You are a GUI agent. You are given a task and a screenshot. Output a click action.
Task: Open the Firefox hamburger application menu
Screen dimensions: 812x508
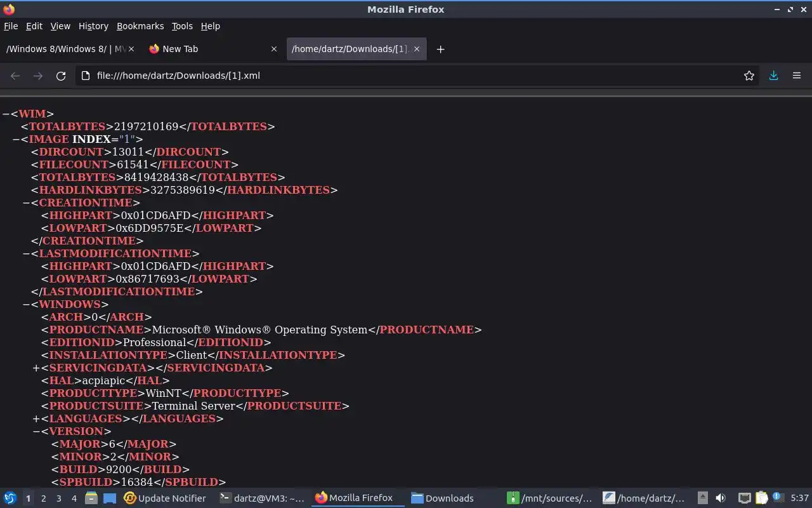tap(797, 76)
